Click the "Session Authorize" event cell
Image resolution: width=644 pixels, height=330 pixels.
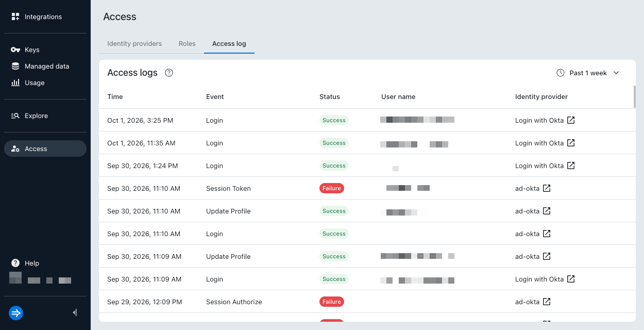pyautogui.click(x=234, y=302)
